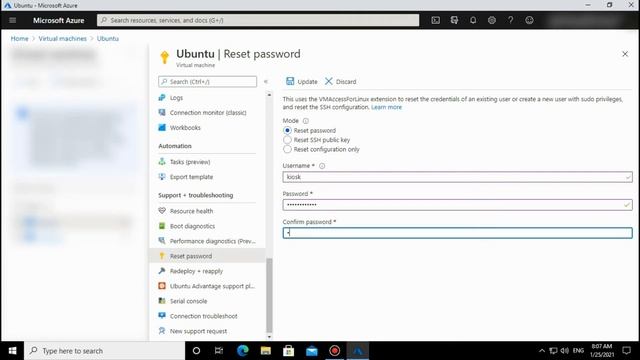Click the Logs icon in sidebar
Image resolution: width=640 pixels, height=360 pixels.
(162, 98)
